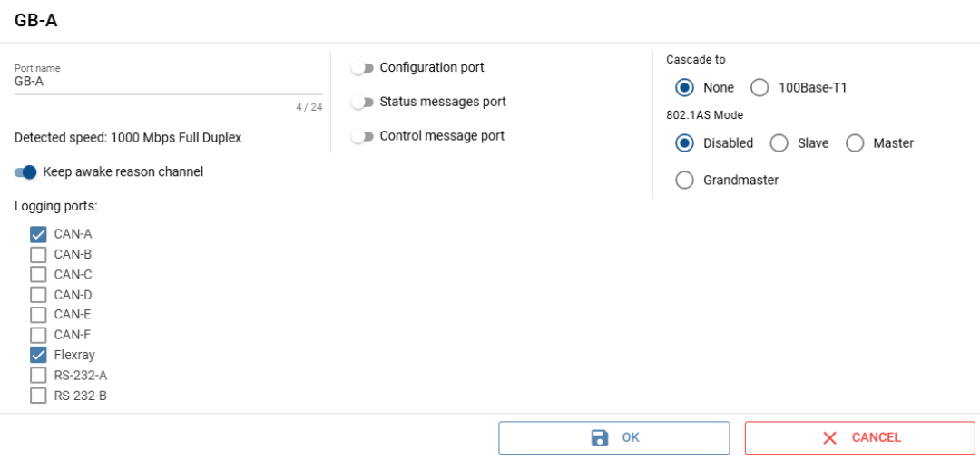Select the CAN-D logging port
Screen dimensions: 980x460
[38, 295]
